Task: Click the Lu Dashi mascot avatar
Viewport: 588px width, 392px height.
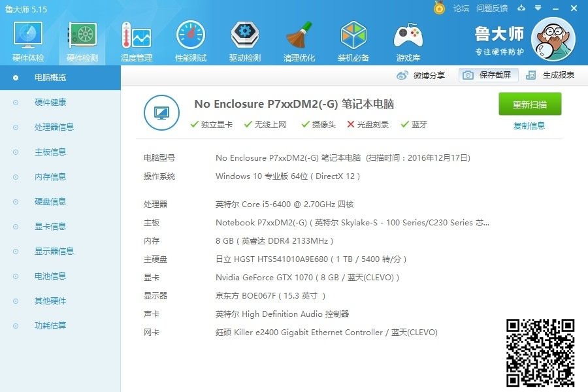Action: (x=553, y=39)
